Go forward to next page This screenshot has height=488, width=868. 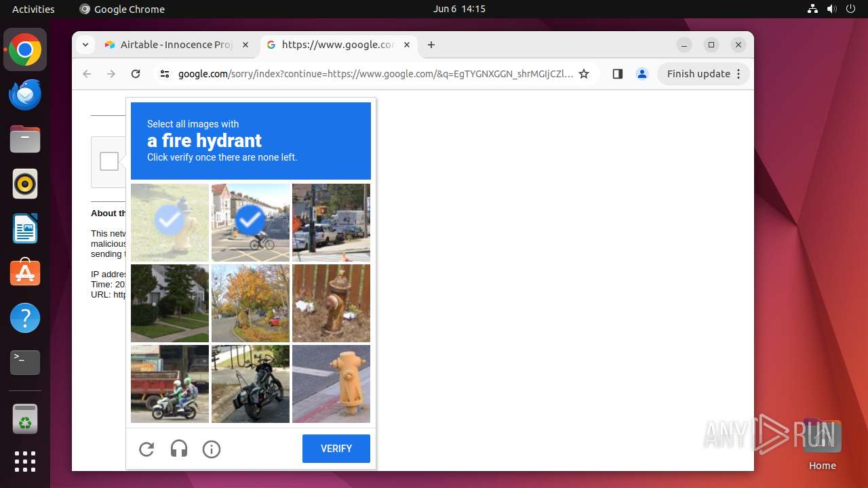click(x=111, y=74)
